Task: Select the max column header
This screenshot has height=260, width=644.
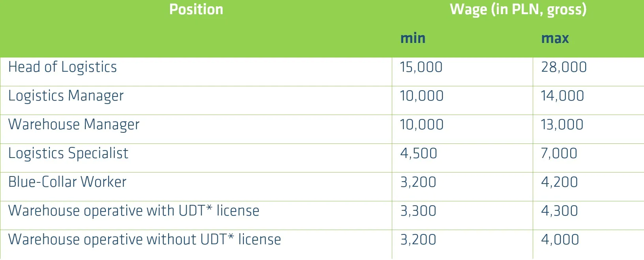Action: pos(555,38)
